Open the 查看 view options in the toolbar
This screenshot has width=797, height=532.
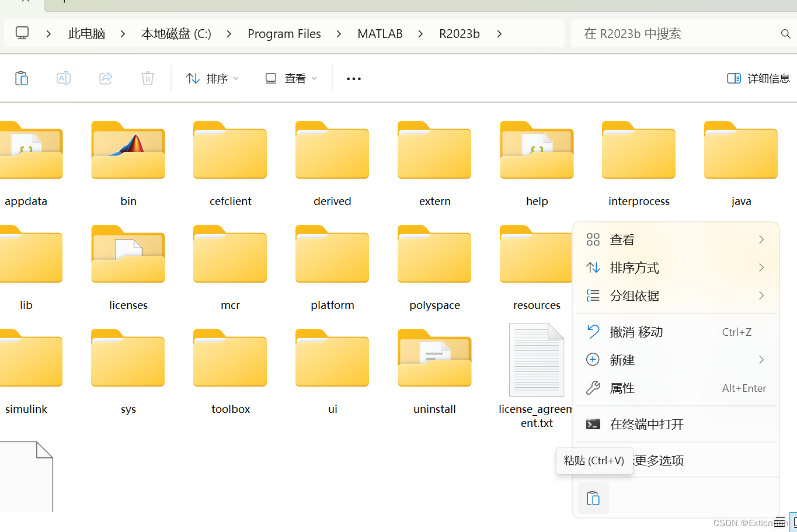[x=290, y=78]
